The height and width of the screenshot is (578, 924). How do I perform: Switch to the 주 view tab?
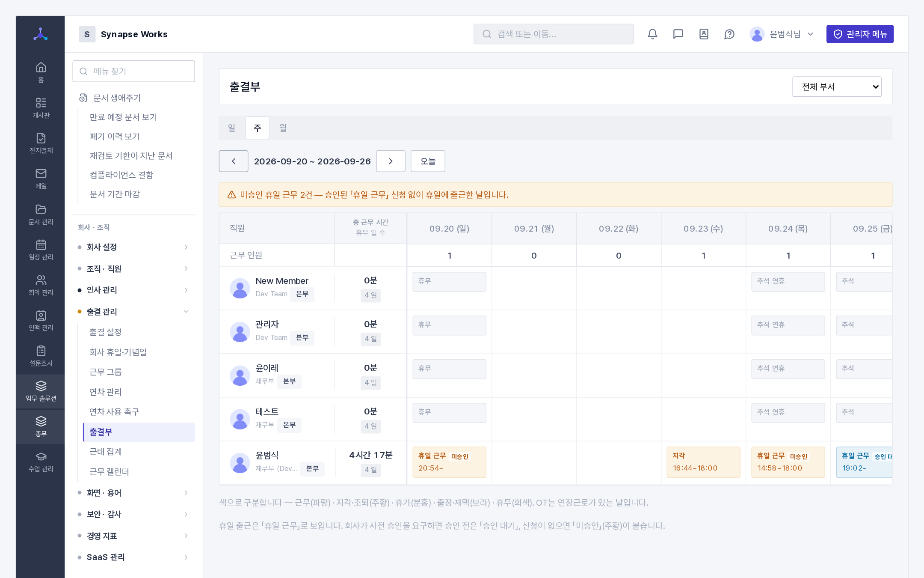point(257,128)
